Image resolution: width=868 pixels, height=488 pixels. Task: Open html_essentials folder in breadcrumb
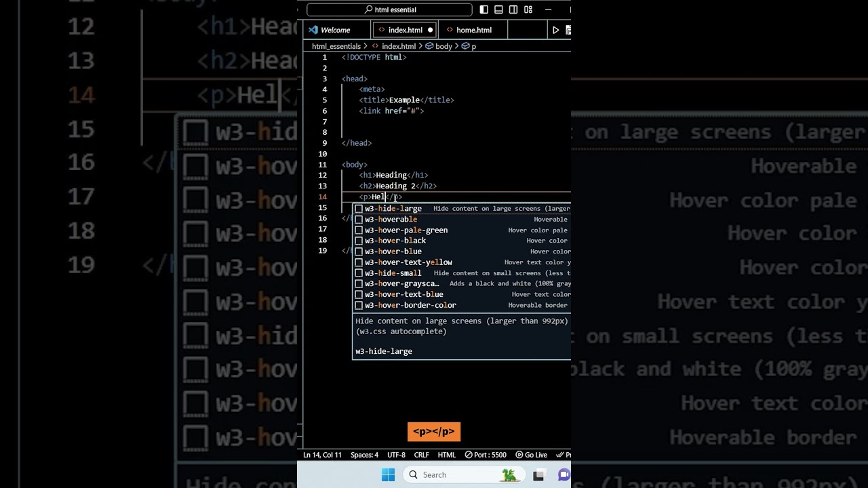336,46
